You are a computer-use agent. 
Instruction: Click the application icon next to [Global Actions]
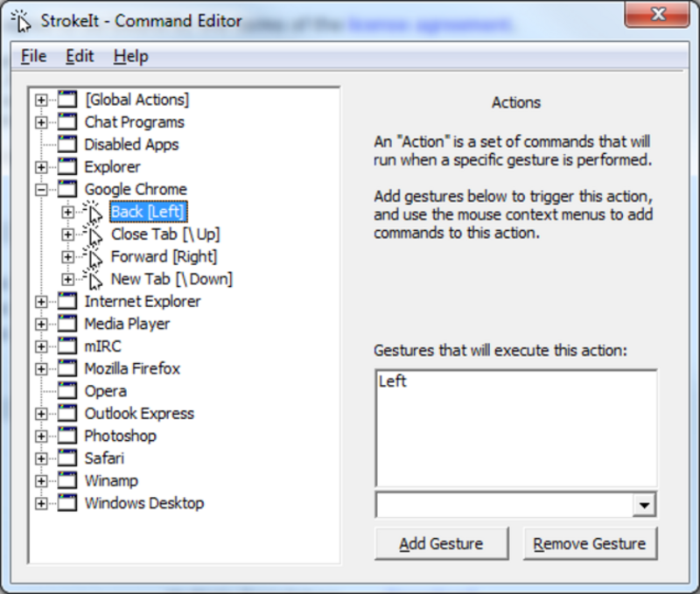tap(68, 100)
